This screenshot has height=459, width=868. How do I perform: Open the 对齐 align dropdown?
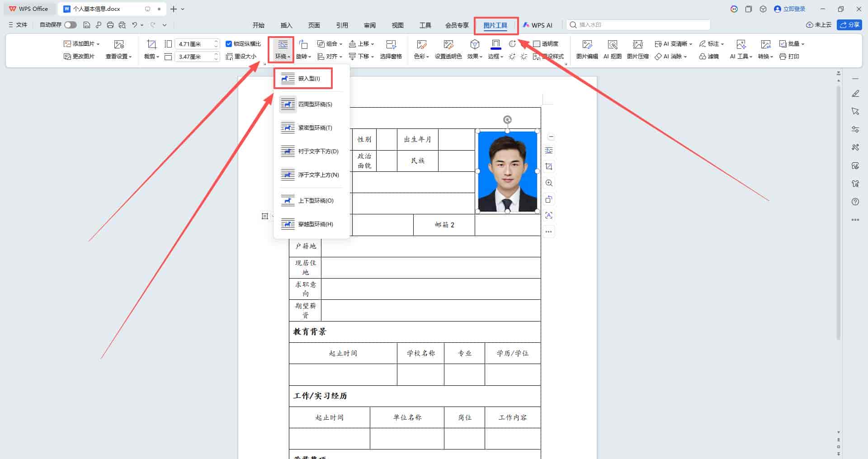(x=330, y=57)
